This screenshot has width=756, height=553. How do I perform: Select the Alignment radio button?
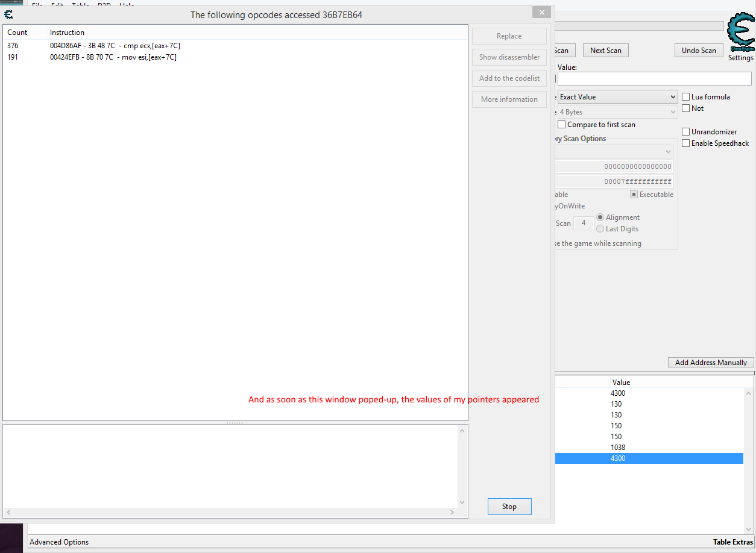pos(600,217)
